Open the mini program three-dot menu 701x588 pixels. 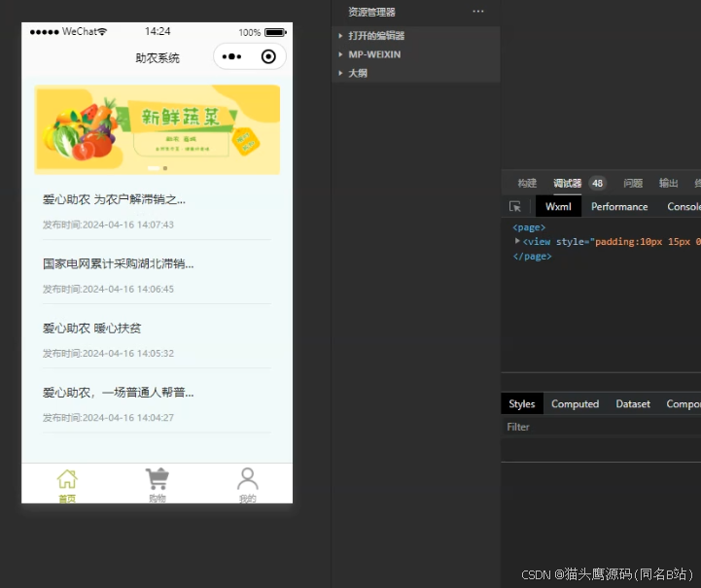pos(231,56)
